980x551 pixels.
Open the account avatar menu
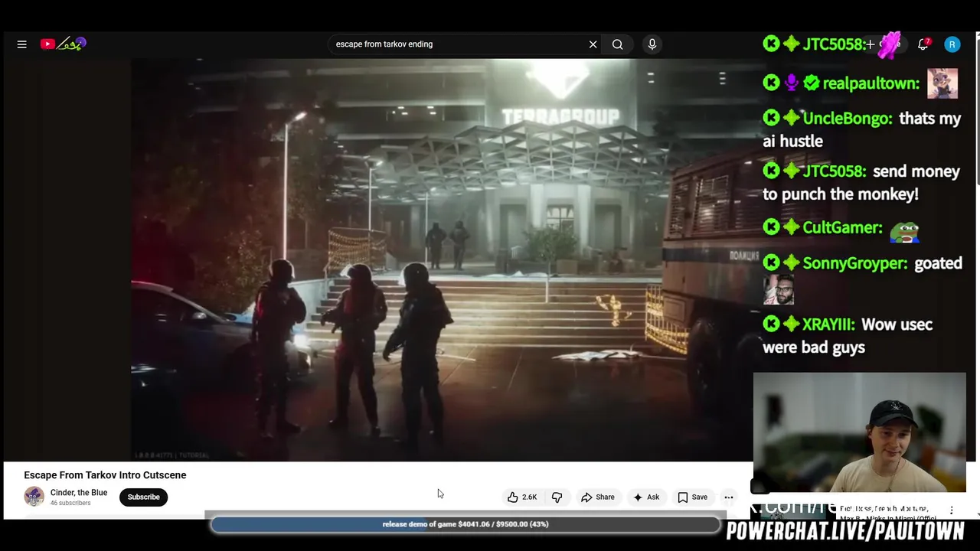(952, 44)
